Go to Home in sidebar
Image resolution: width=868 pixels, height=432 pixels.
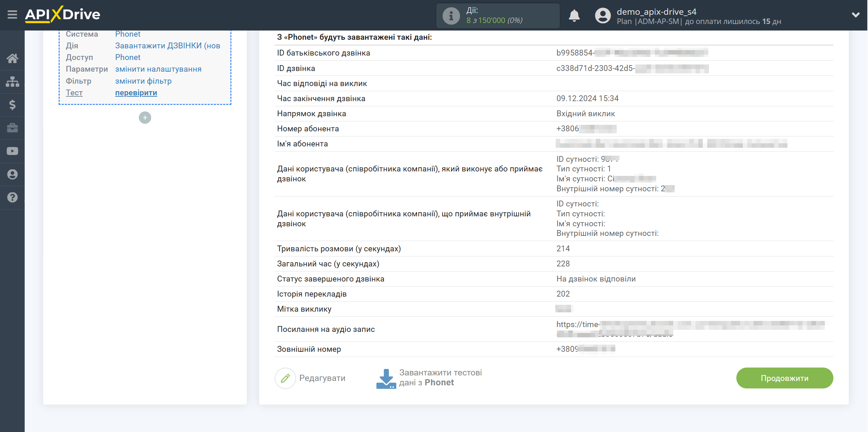pos(12,58)
